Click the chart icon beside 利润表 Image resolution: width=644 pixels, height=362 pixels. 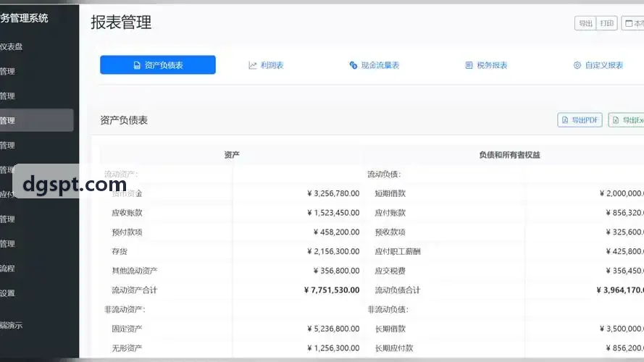[252, 65]
